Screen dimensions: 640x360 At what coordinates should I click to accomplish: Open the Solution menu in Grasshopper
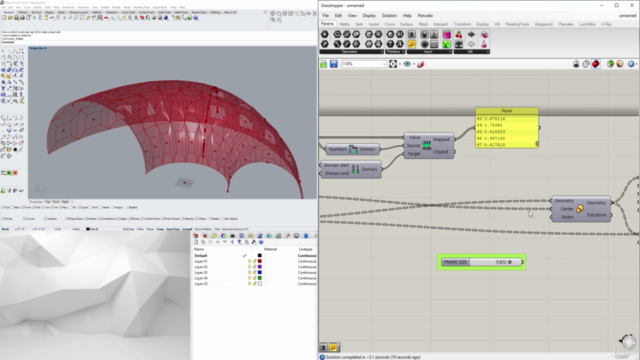(389, 16)
